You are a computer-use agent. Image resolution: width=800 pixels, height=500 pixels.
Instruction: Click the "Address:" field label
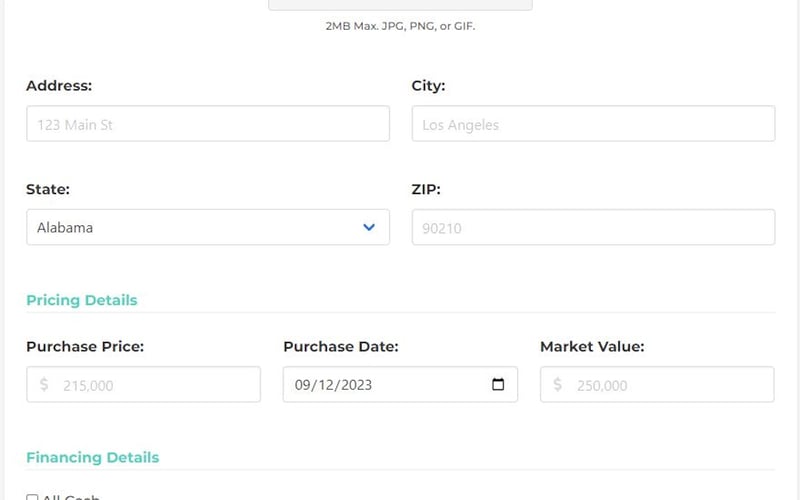click(x=59, y=86)
